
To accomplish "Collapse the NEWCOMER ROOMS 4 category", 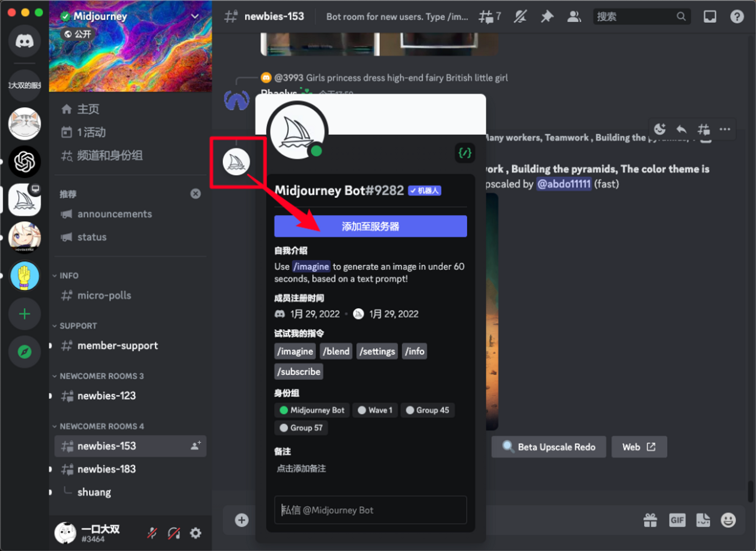I will pos(101,426).
